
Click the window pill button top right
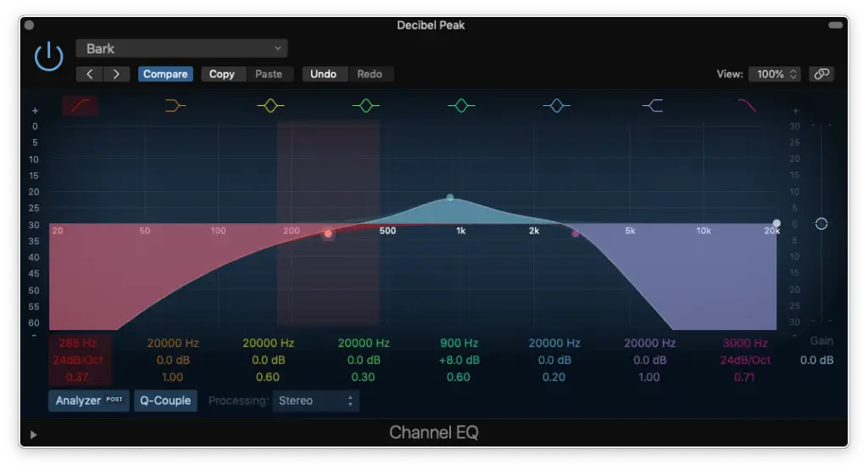click(835, 25)
